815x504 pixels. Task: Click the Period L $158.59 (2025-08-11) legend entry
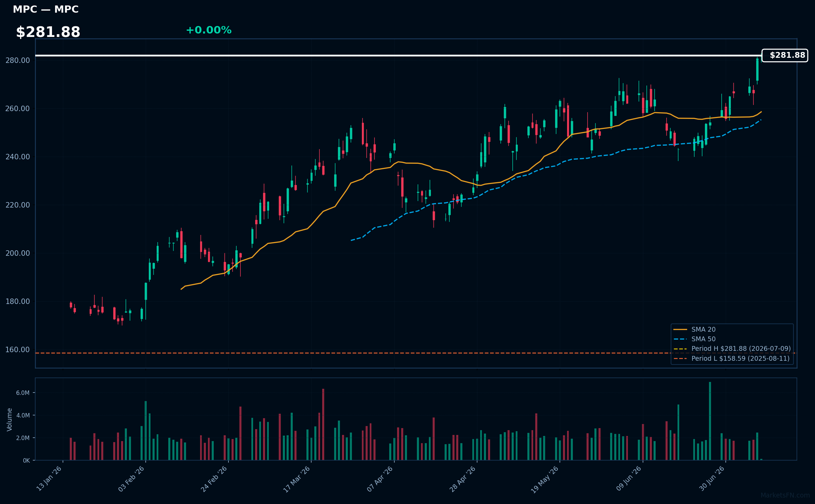(x=732, y=358)
